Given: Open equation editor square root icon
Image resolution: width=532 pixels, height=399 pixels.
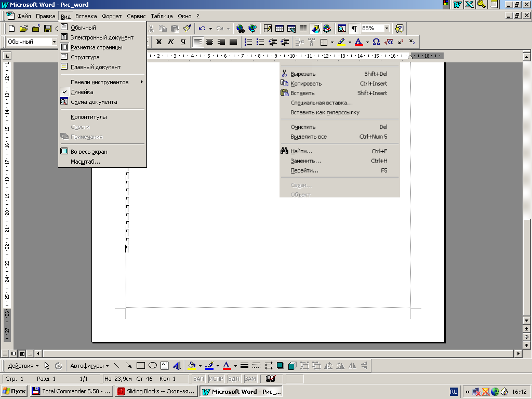Looking at the screenshot, I should [x=389, y=42].
